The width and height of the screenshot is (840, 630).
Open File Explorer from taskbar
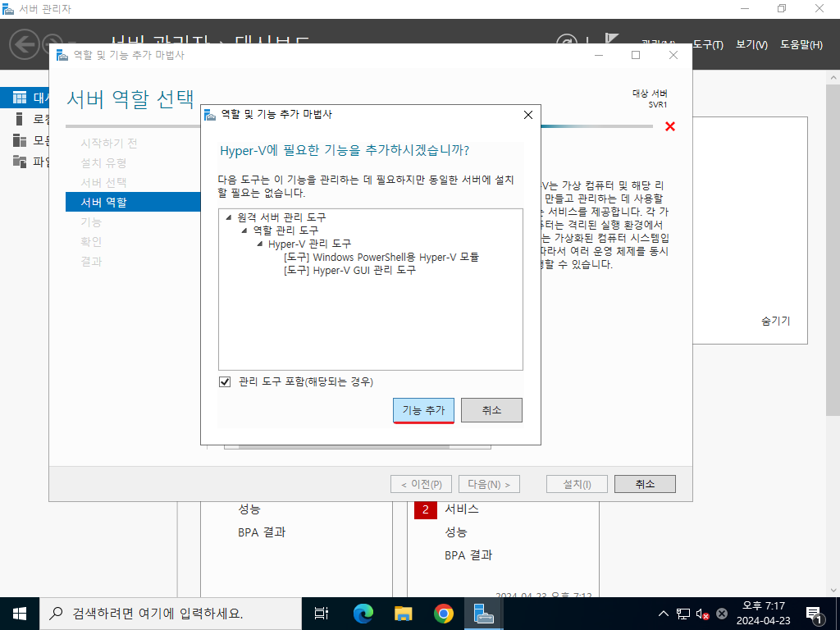tap(403, 614)
